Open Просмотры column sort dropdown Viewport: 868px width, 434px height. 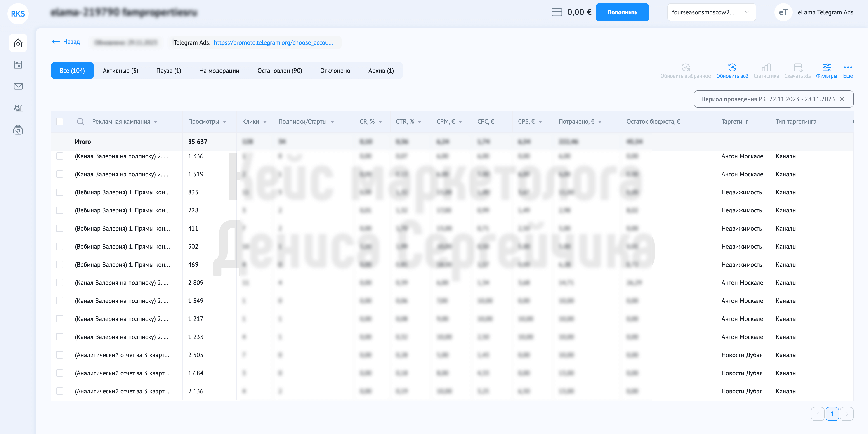225,122
